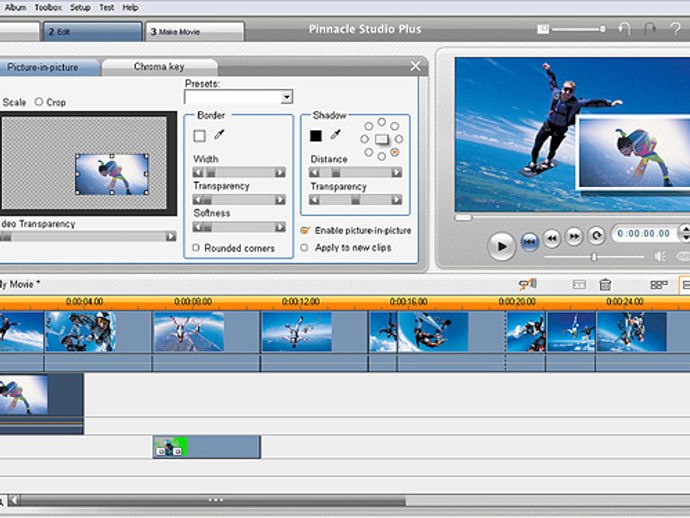This screenshot has height=518, width=690.
Task: Decrease Shadow Transparency with left arrow
Action: click(314, 200)
